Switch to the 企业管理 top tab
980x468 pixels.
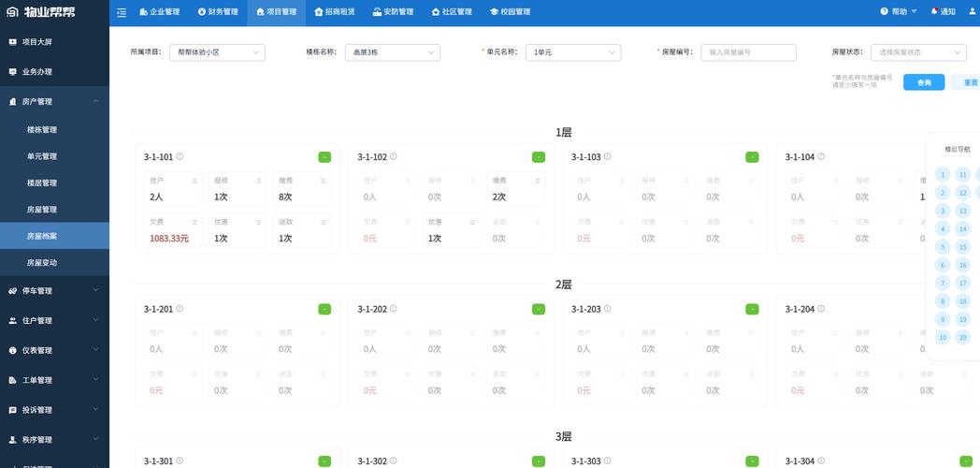pyautogui.click(x=159, y=12)
